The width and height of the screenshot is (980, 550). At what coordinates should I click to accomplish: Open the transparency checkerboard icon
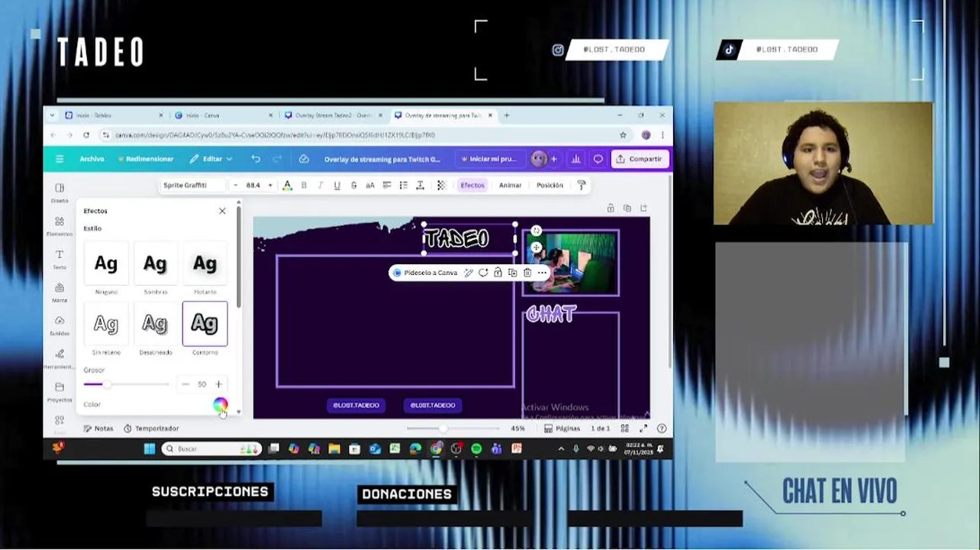click(x=441, y=185)
